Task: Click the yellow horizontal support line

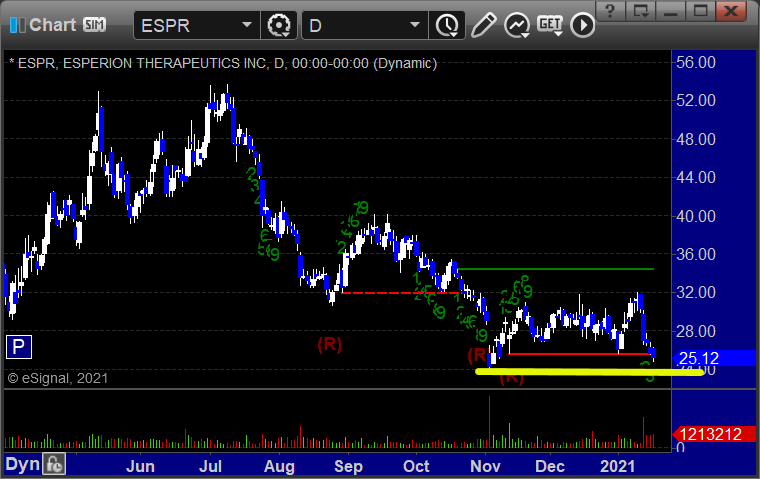Action: (x=589, y=372)
